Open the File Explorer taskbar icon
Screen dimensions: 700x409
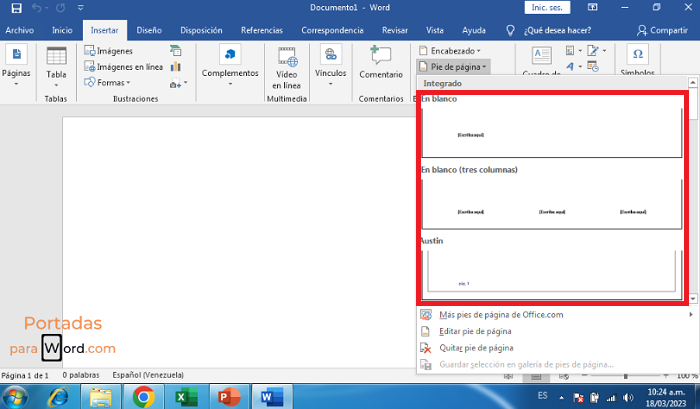click(x=101, y=396)
